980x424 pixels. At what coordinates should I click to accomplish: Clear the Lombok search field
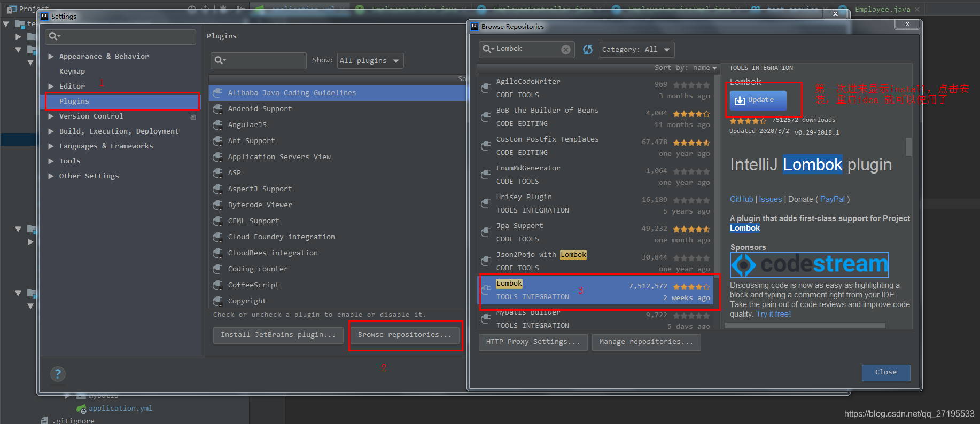[566, 50]
